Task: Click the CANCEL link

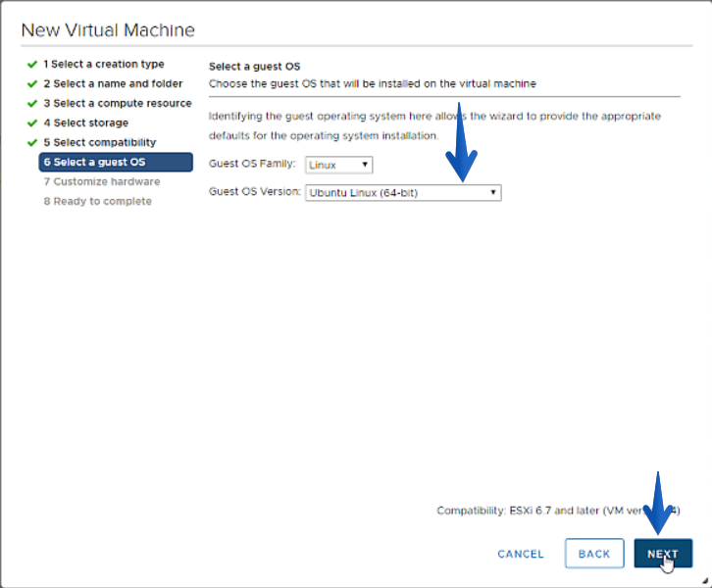Action: coord(521,554)
